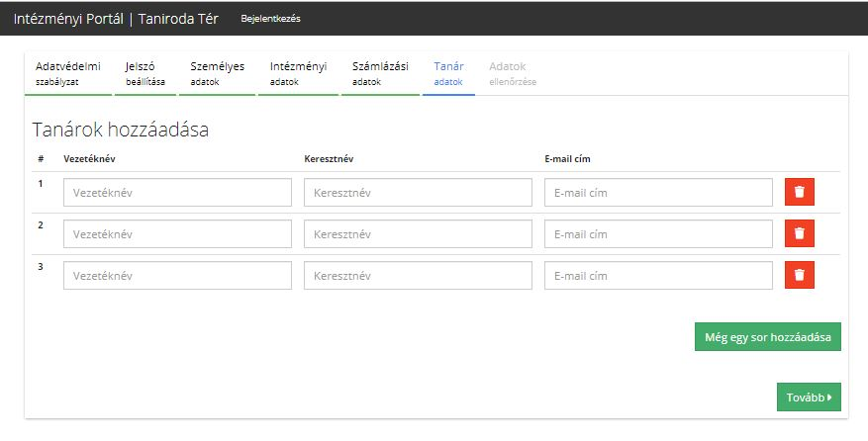Open the Számlázási adatok tab

(380, 73)
